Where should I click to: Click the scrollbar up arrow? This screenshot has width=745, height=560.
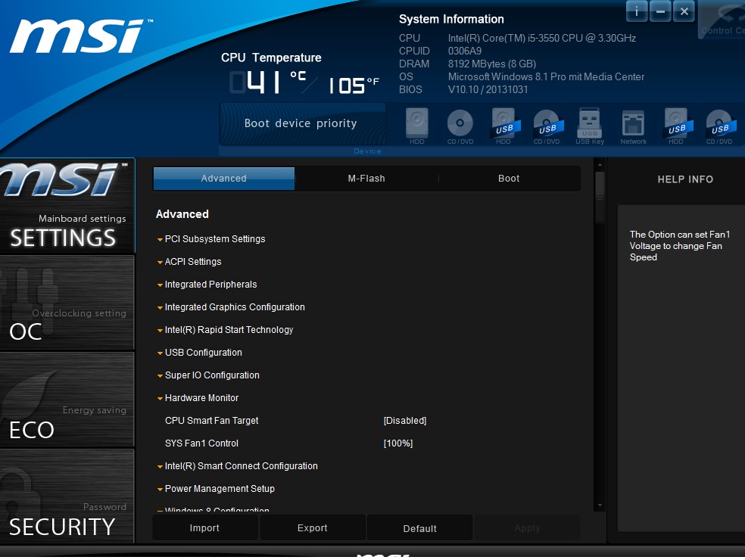(600, 165)
